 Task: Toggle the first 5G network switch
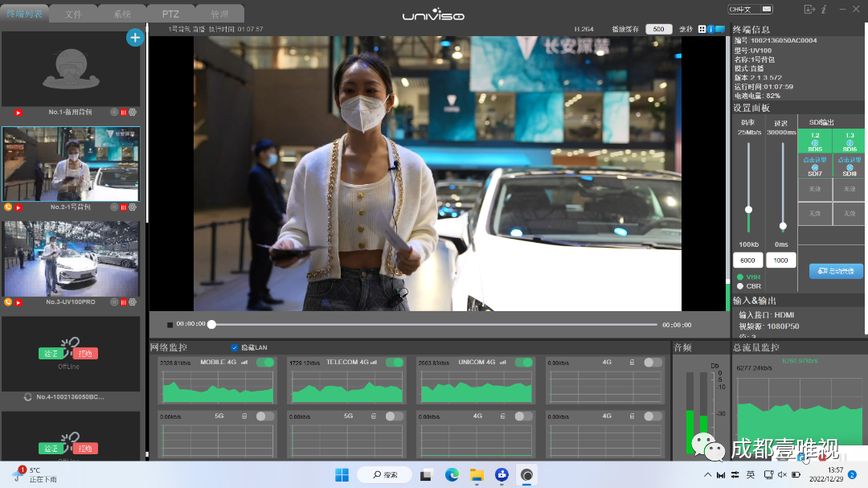tap(265, 416)
